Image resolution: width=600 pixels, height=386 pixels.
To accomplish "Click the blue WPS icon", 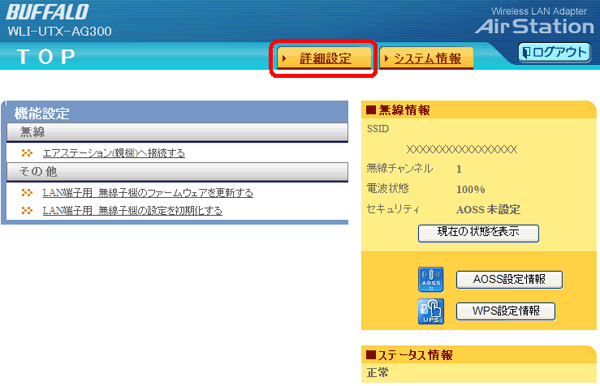I will [431, 311].
